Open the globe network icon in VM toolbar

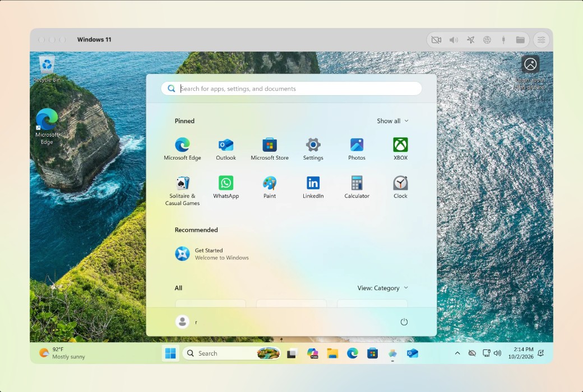487,40
